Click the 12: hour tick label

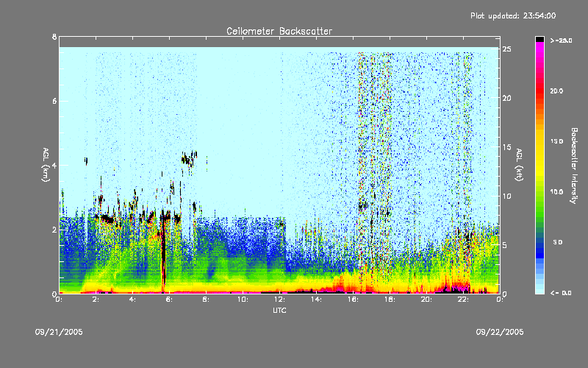[x=279, y=300]
